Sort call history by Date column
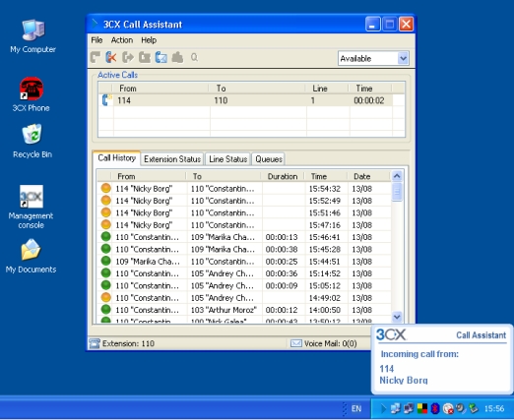 tap(362, 176)
